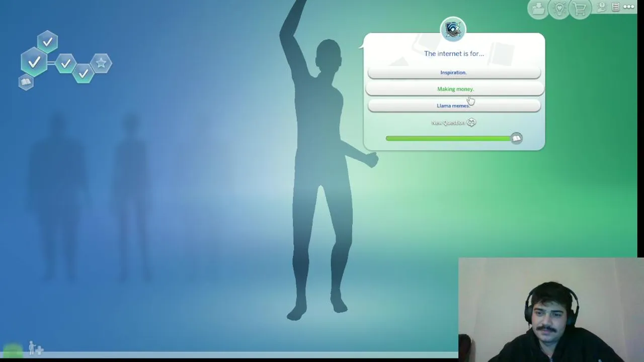
Task: Open the help question-mark lessons icon
Action: point(602,7)
